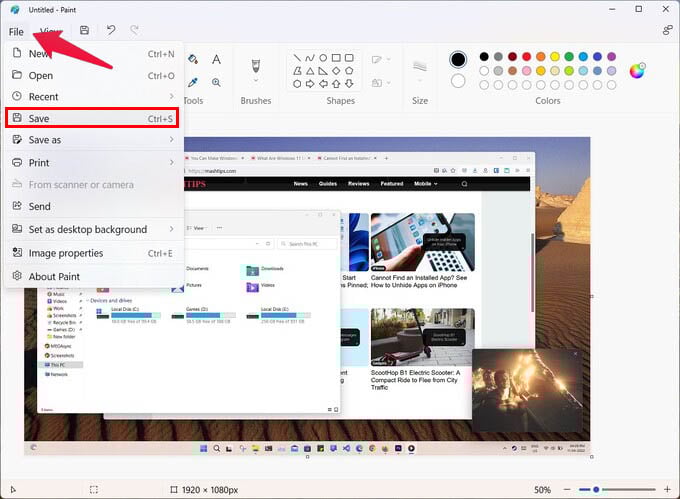Viewport: 680px width, 499px height.
Task: Open the Edit colors wheel
Action: (637, 71)
